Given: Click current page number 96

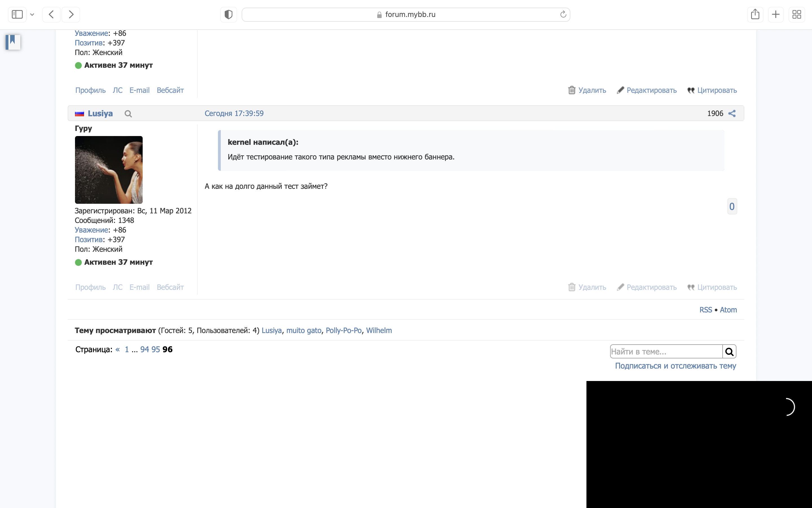Looking at the screenshot, I should pyautogui.click(x=167, y=349).
